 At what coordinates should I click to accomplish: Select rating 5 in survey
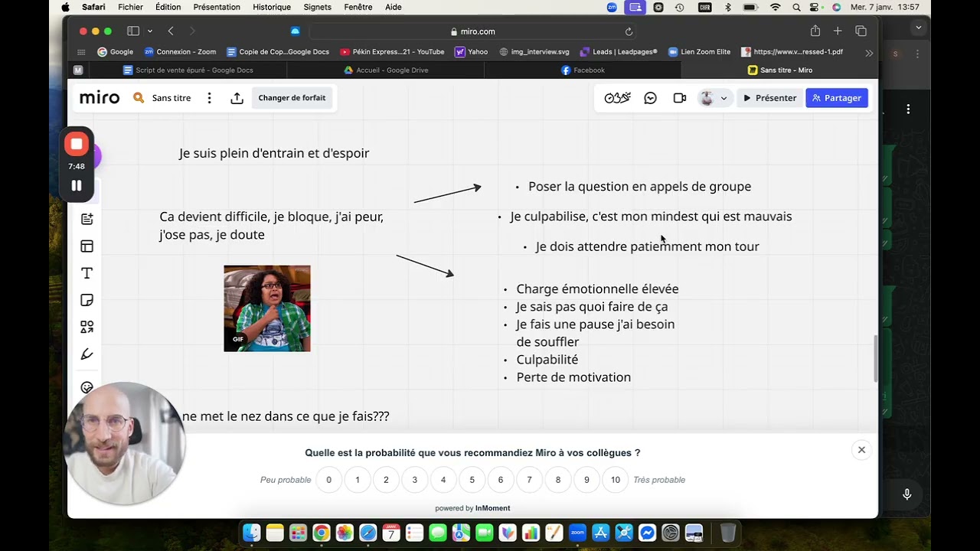tap(472, 480)
